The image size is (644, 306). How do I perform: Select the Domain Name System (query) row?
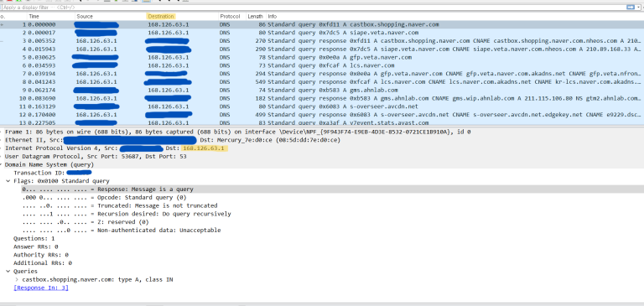click(321, 164)
